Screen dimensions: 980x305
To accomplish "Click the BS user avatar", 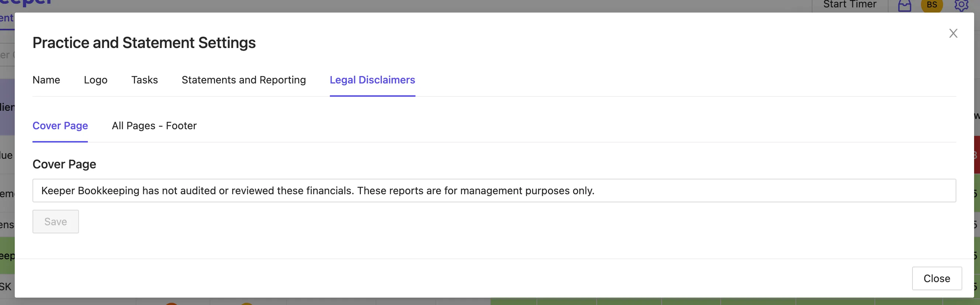I will (x=932, y=5).
